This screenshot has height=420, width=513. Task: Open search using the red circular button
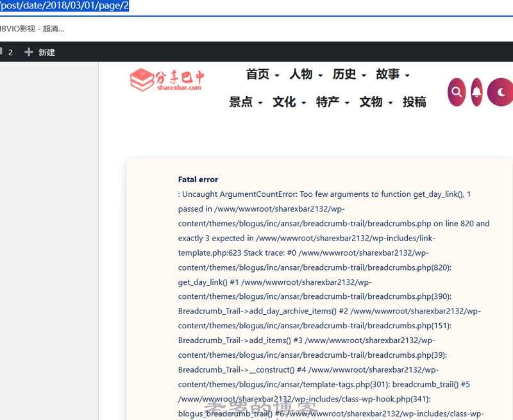click(x=457, y=92)
